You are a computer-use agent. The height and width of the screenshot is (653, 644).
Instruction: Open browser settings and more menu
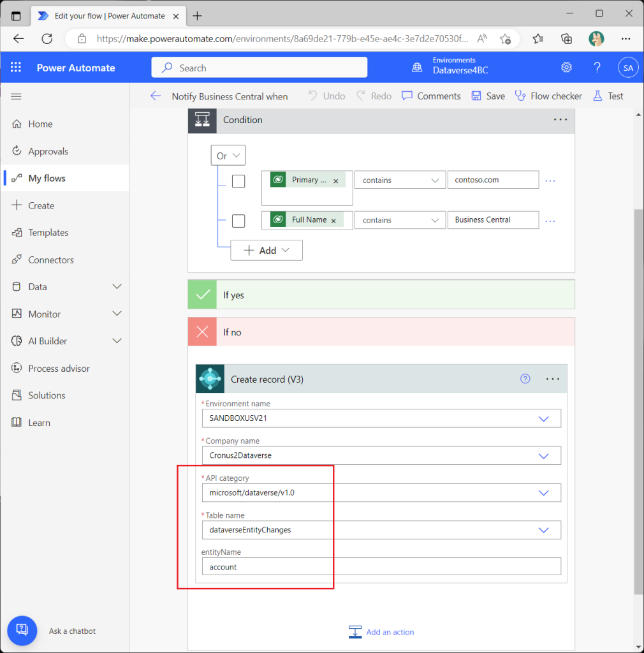pos(626,39)
